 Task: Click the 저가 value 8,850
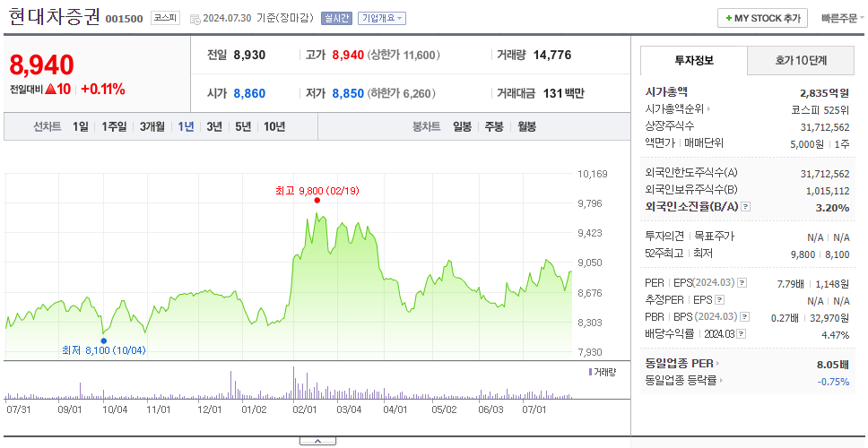[348, 93]
